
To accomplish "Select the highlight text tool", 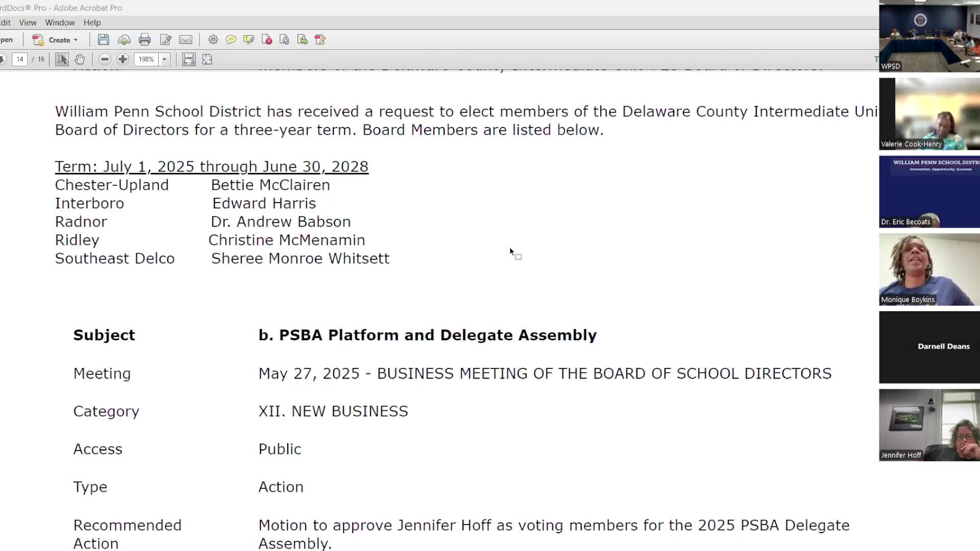I will click(249, 40).
